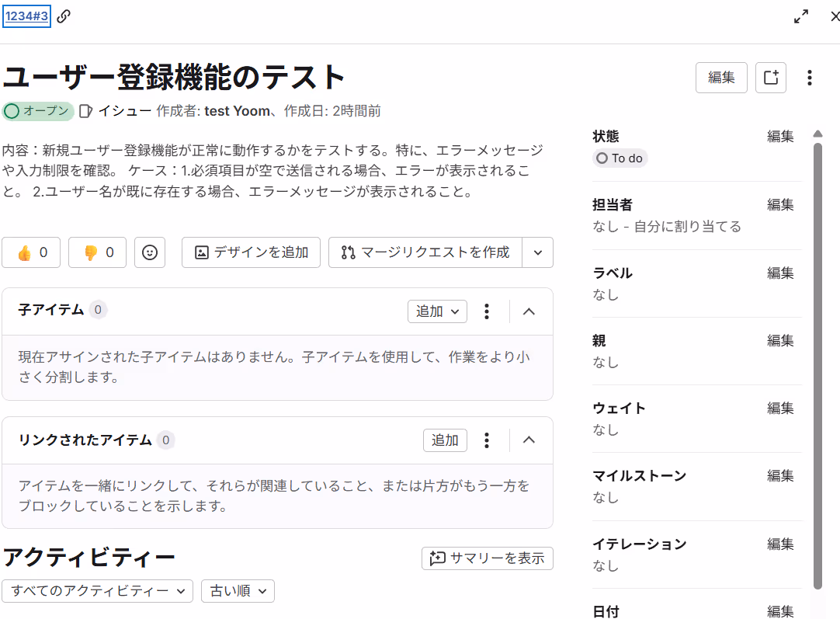The height and width of the screenshot is (619, 840).
Task: Open the emoji reaction picker
Action: point(150,252)
